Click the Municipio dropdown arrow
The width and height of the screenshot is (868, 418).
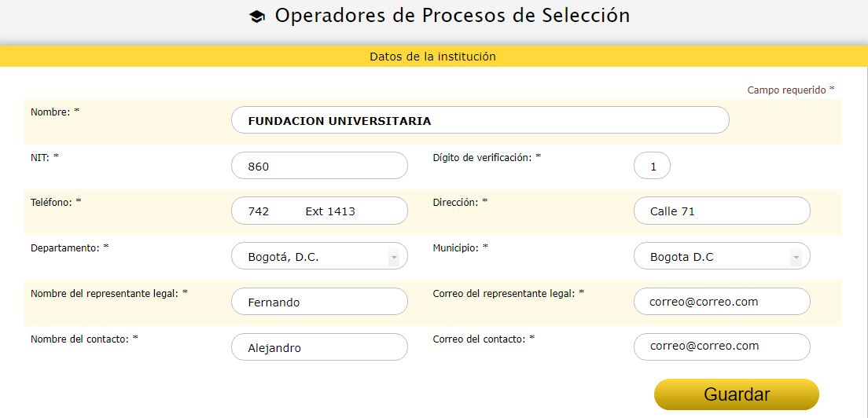point(796,257)
